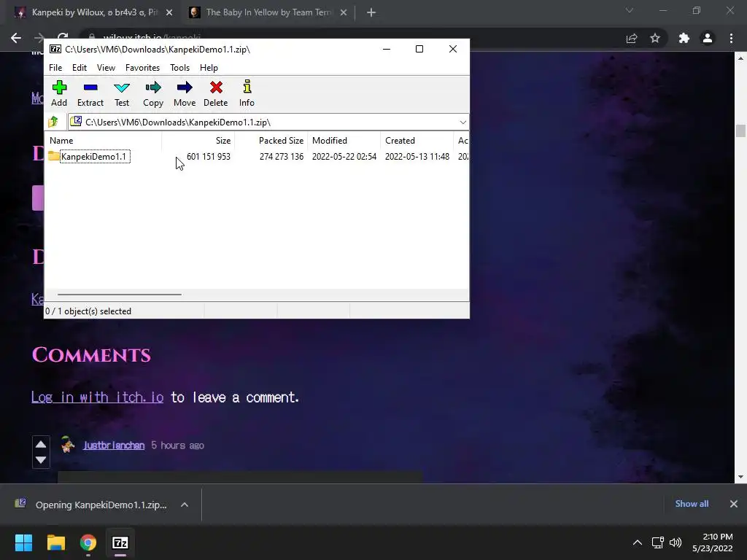
Task: Click the Move arrow icon
Action: [x=185, y=87]
